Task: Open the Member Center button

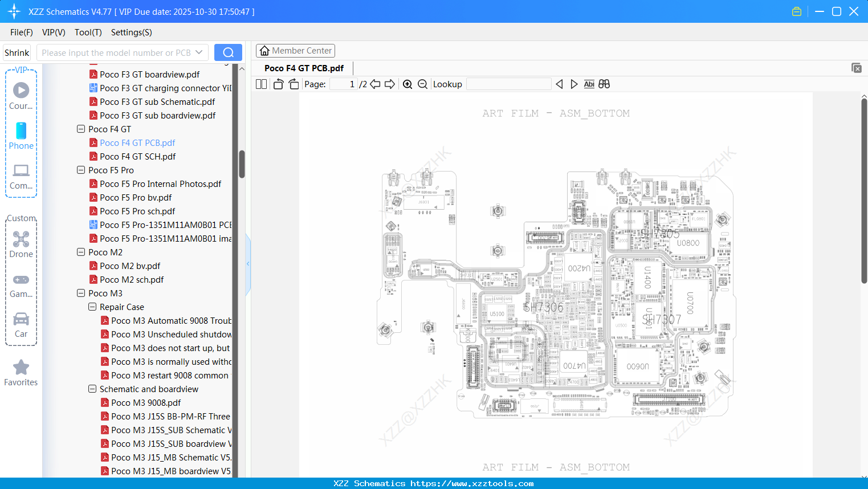Action: tap(295, 51)
